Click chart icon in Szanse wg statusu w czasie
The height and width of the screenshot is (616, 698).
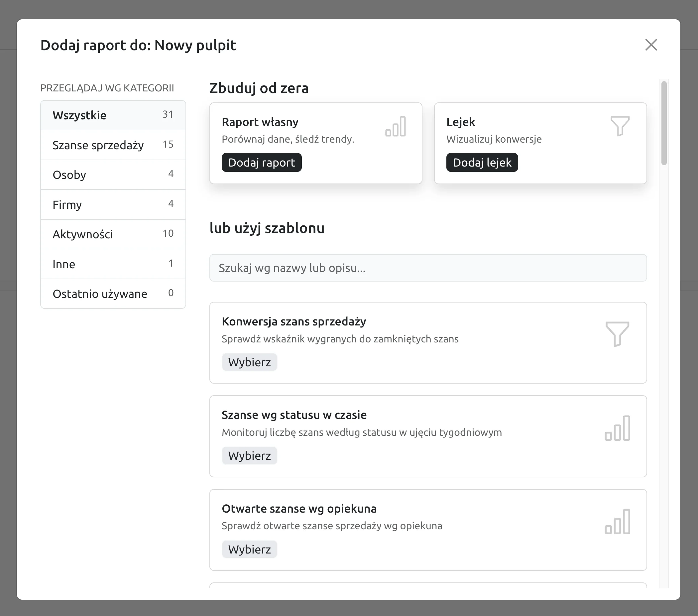coord(617,428)
